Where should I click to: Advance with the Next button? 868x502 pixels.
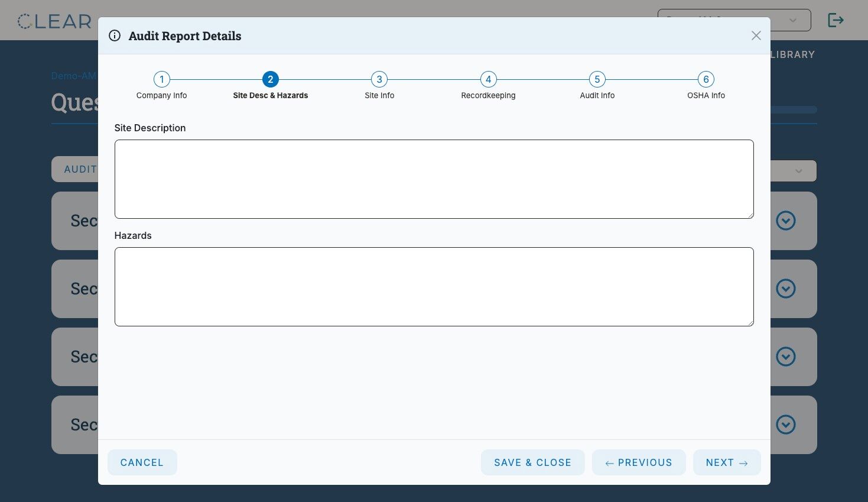tap(727, 462)
